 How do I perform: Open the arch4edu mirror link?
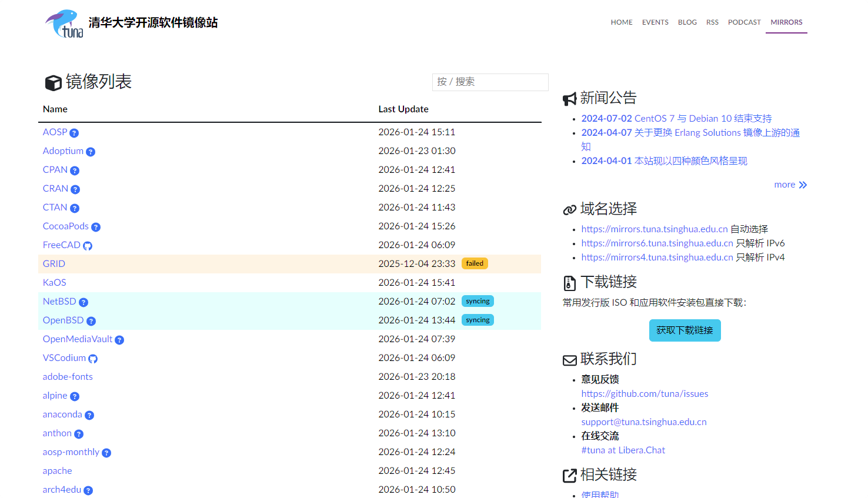click(x=62, y=490)
